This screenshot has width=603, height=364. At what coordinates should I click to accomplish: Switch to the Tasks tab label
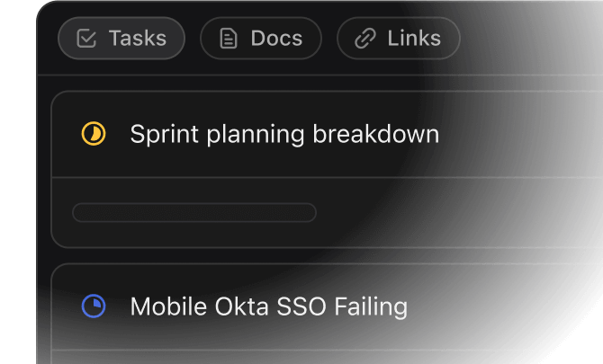138,39
